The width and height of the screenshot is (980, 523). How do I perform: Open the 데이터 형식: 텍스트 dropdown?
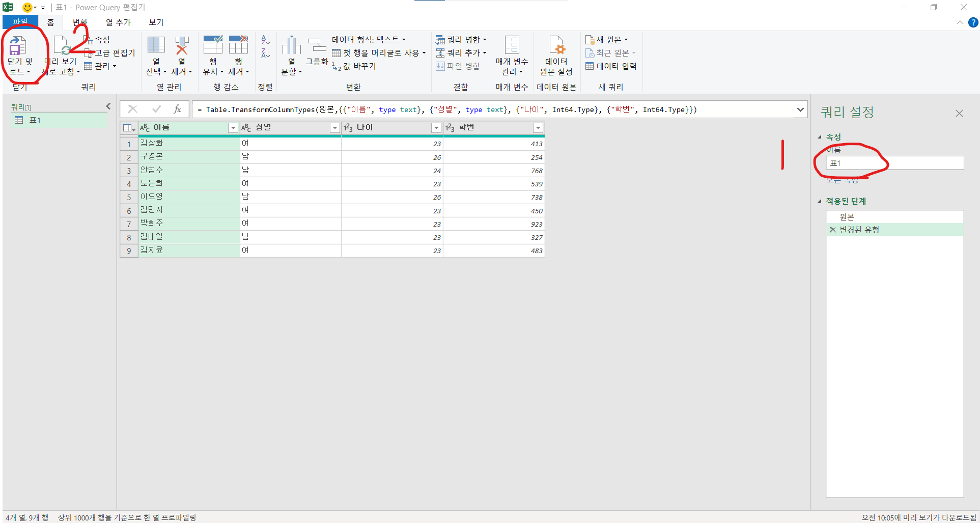coord(369,40)
